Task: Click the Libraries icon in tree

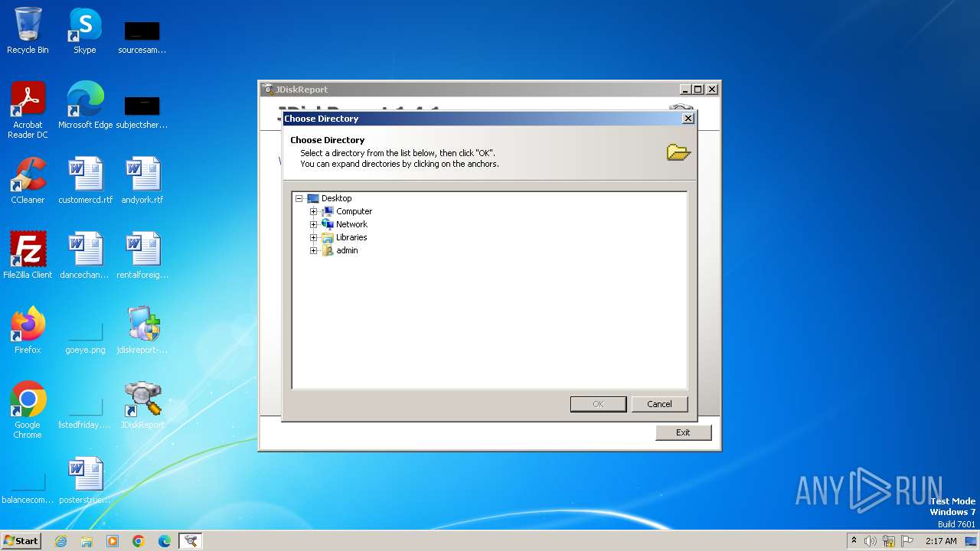Action: click(x=328, y=237)
